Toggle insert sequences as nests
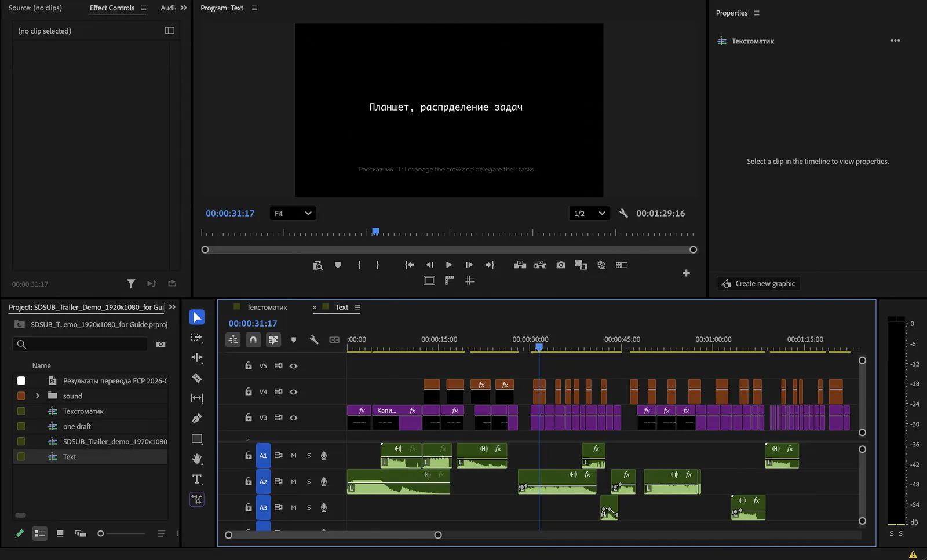 point(233,340)
